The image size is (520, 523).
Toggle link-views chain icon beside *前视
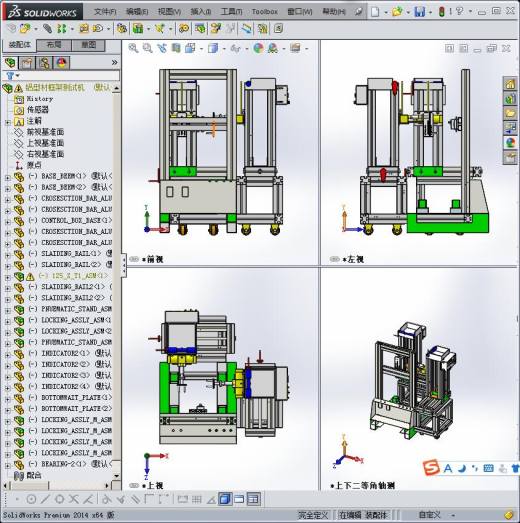(x=134, y=259)
